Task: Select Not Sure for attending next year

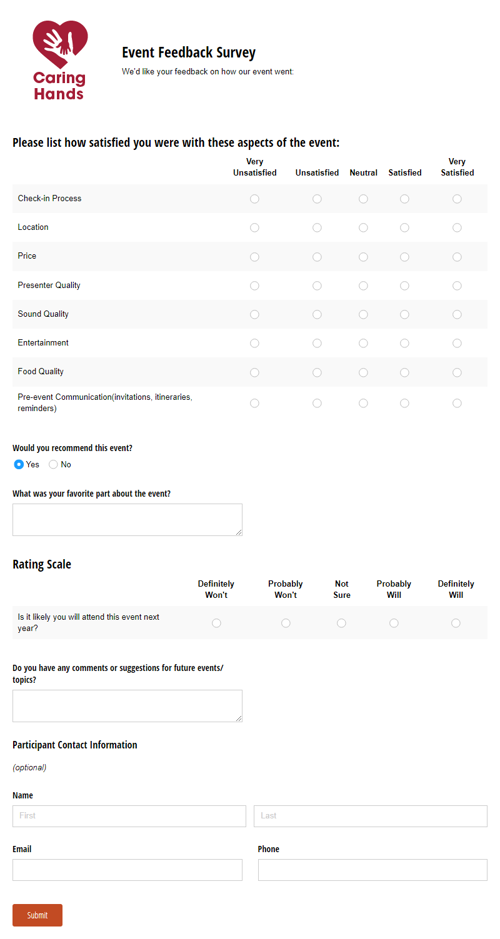Action: (341, 623)
